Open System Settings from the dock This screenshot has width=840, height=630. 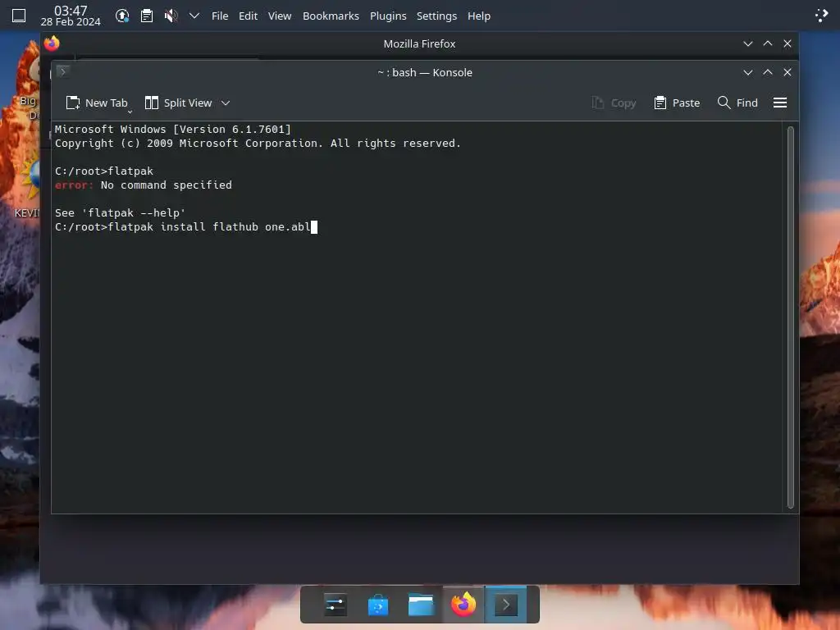[x=336, y=605]
